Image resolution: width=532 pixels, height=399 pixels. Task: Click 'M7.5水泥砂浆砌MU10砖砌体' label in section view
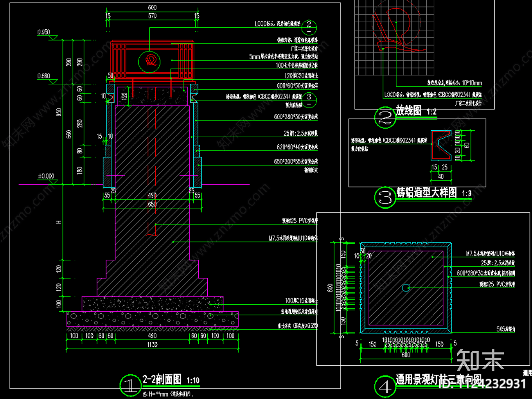pos(293,238)
